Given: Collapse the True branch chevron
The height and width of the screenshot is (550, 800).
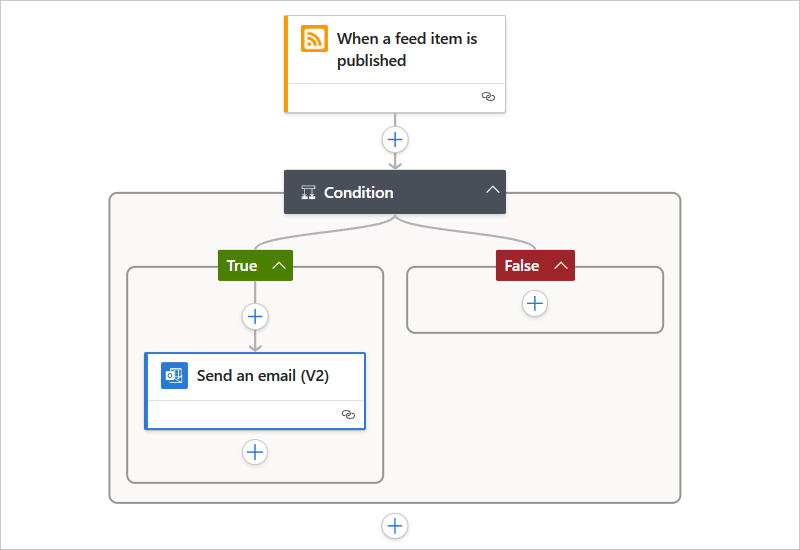Looking at the screenshot, I should pyautogui.click(x=279, y=265).
